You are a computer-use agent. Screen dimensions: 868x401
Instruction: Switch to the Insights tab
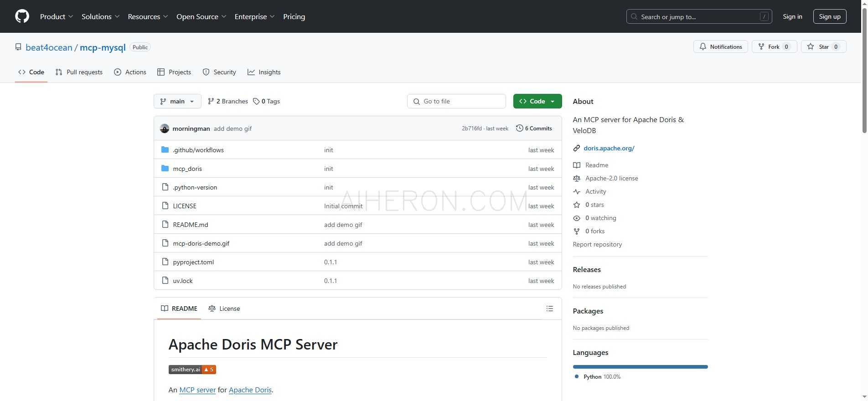point(264,72)
